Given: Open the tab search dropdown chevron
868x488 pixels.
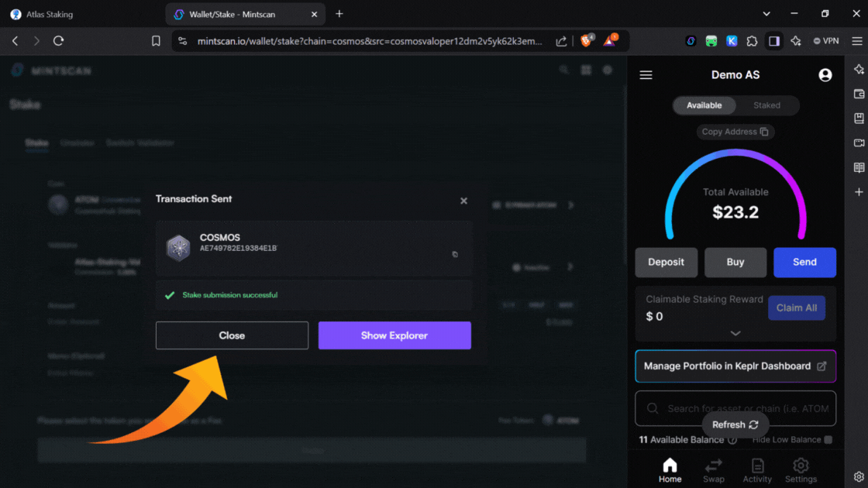Looking at the screenshot, I should click(x=766, y=14).
